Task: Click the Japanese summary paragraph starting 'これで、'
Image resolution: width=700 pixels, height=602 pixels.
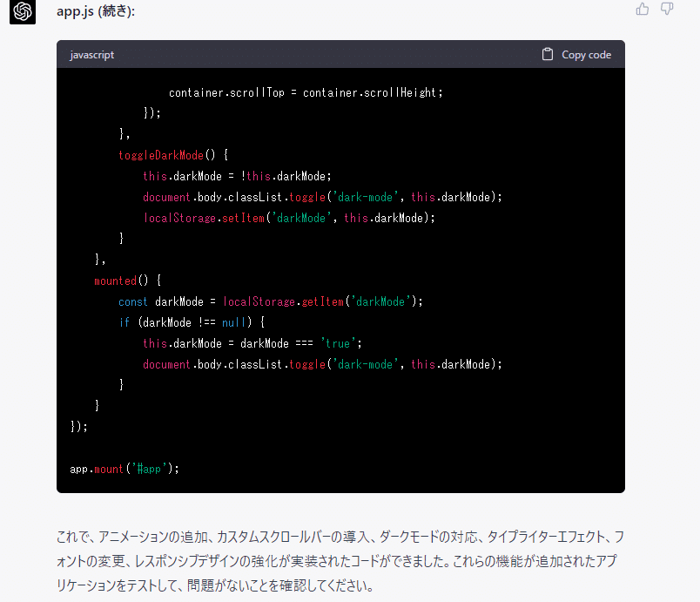Action: click(340, 561)
